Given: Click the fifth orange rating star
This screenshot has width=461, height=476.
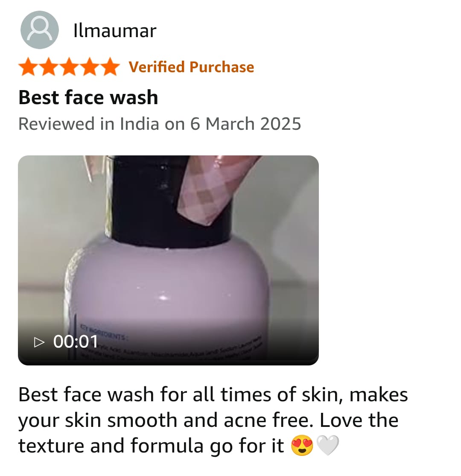Looking at the screenshot, I should click(110, 67).
